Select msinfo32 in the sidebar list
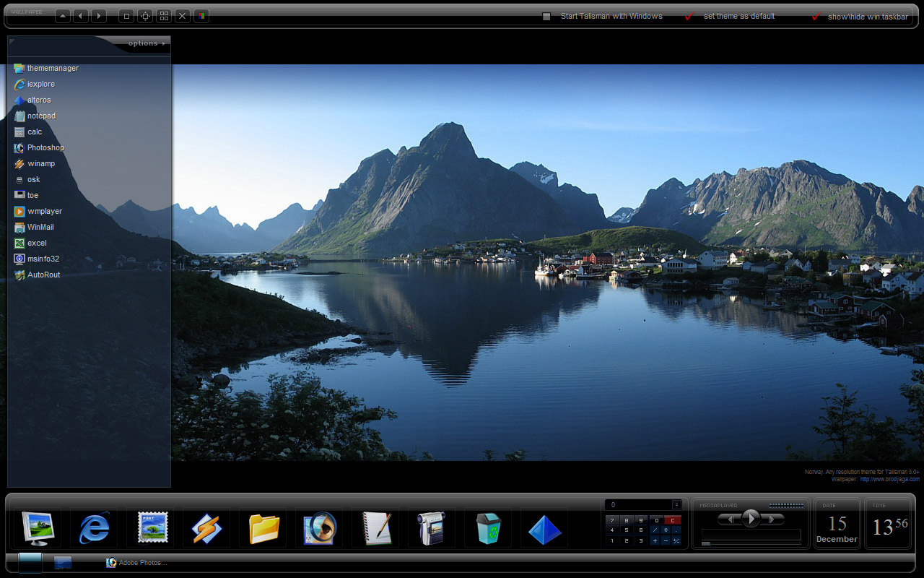 pyautogui.click(x=43, y=259)
